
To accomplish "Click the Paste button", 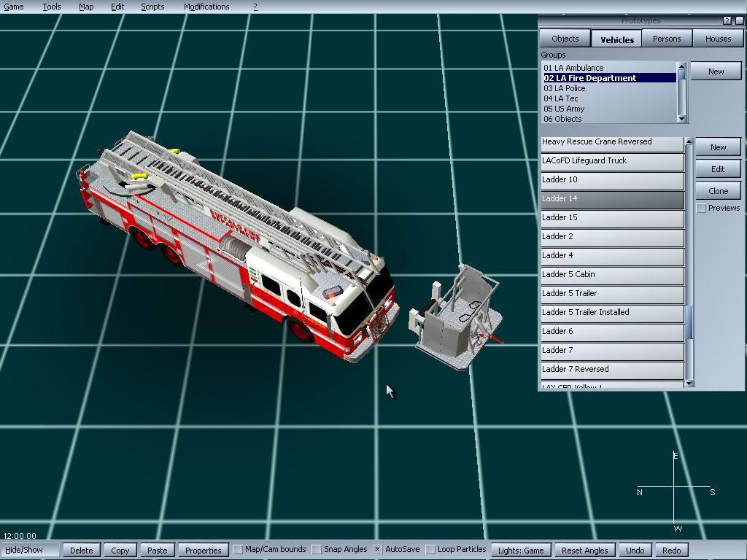I will [x=158, y=550].
